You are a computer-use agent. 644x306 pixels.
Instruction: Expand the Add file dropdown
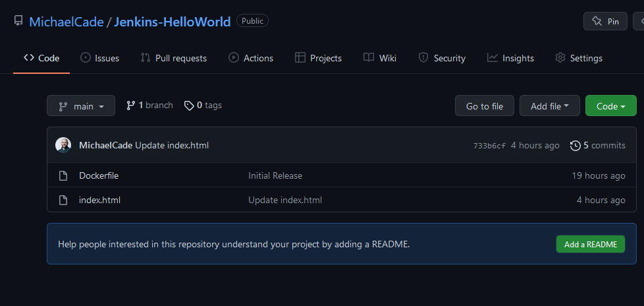[x=549, y=106]
